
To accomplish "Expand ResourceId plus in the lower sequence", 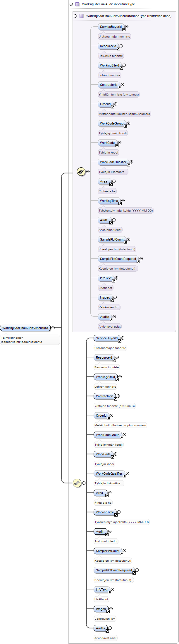I will point(117,357).
